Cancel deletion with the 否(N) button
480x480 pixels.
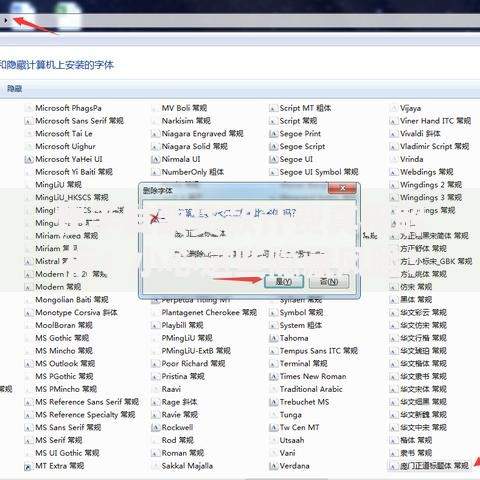pyautogui.click(x=329, y=282)
